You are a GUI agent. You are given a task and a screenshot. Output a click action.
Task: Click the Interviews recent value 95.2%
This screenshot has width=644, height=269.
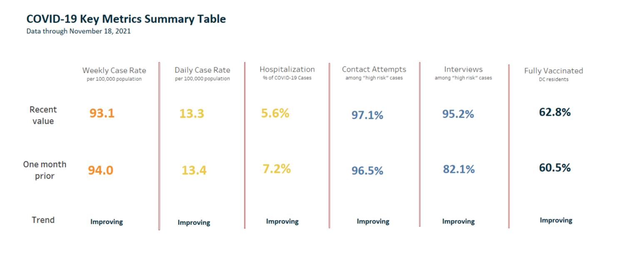(x=458, y=114)
